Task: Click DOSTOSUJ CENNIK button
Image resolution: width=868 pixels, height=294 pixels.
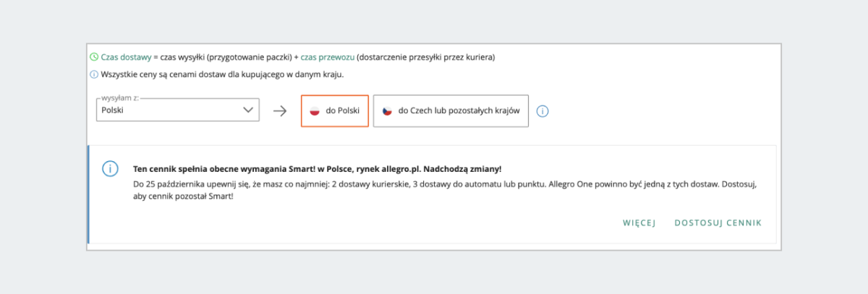Action: (x=718, y=223)
